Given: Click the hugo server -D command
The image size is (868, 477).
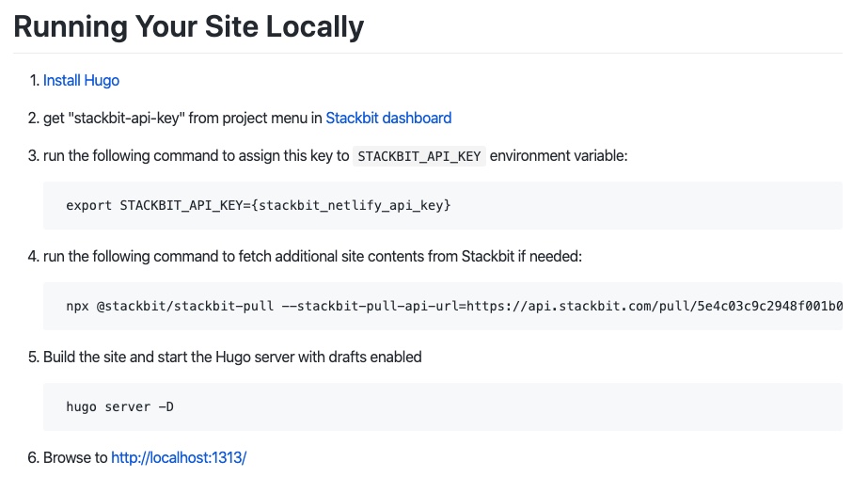Looking at the screenshot, I should (119, 406).
